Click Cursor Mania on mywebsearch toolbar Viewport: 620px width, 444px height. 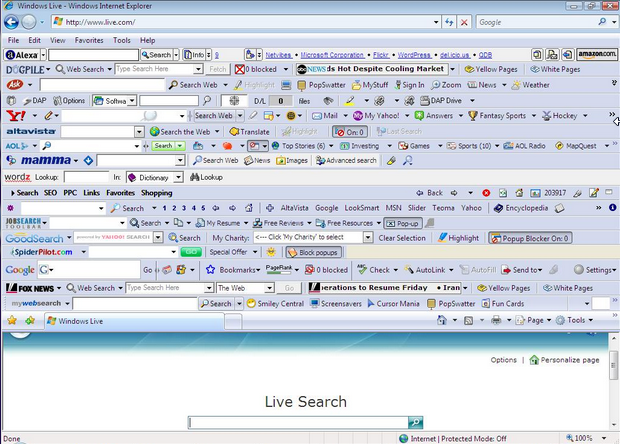[x=393, y=304]
